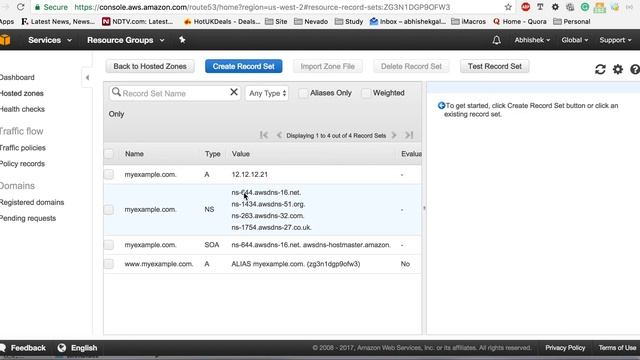Focus the Record Set Name search field

pos(175,93)
